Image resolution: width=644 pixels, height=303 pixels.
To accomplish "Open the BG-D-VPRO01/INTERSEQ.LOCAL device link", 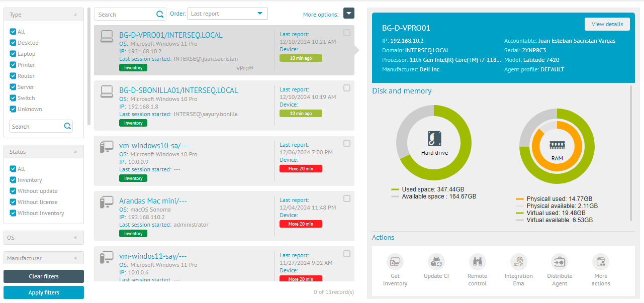I will point(171,35).
